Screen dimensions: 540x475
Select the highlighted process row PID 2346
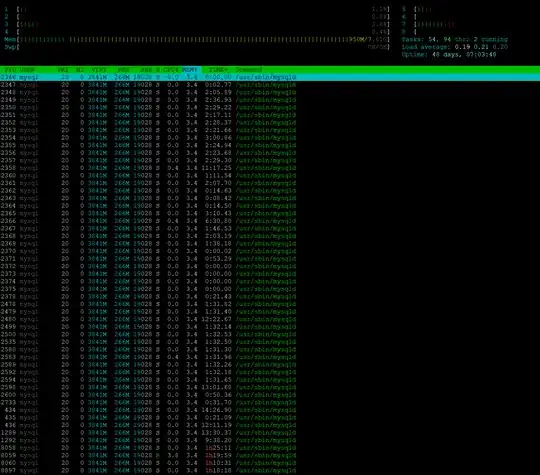point(270,77)
